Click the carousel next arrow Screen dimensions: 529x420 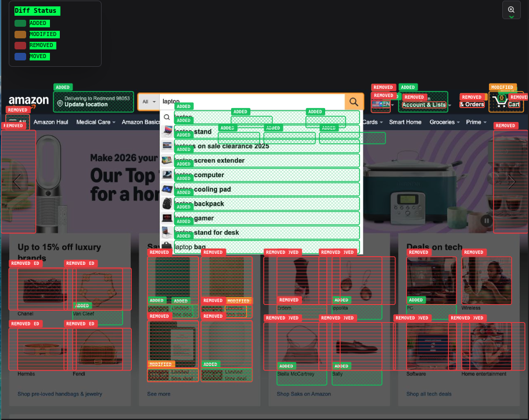512,182
